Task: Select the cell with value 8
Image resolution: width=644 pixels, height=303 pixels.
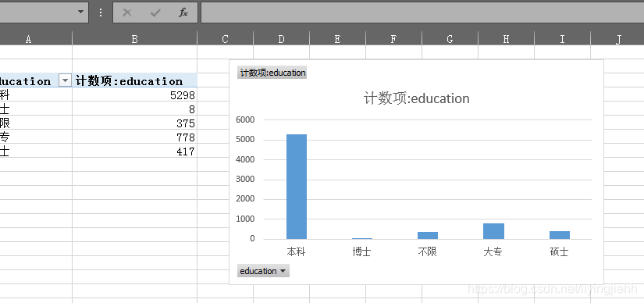Action: pyautogui.click(x=135, y=109)
